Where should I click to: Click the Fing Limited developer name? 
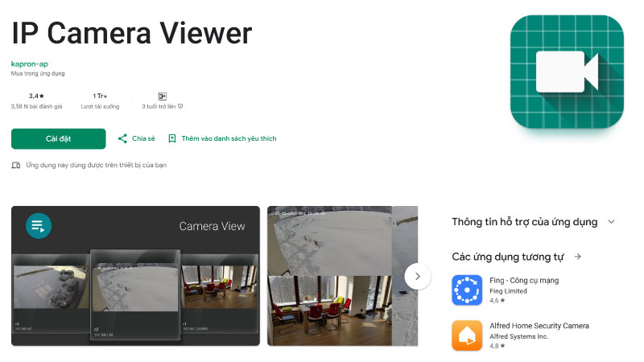pos(508,291)
